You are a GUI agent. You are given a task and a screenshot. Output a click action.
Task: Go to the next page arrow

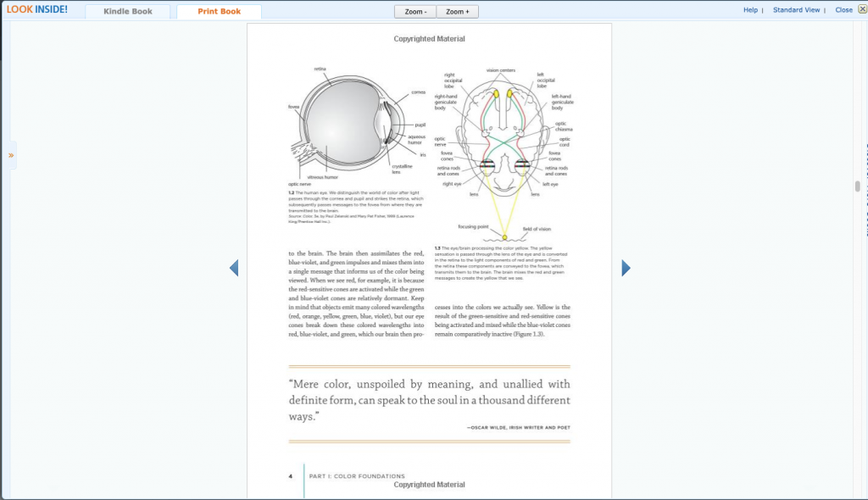(626, 268)
